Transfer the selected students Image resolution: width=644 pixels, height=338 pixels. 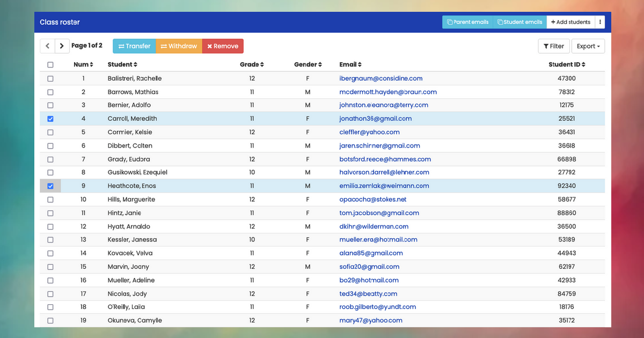[x=134, y=46]
